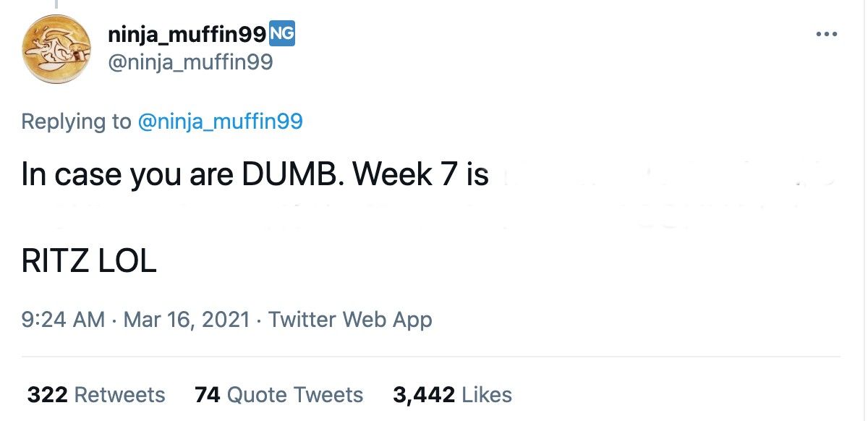Screen dimensions: 868x421
Task: Select the tweet body text
Action: click(253, 174)
